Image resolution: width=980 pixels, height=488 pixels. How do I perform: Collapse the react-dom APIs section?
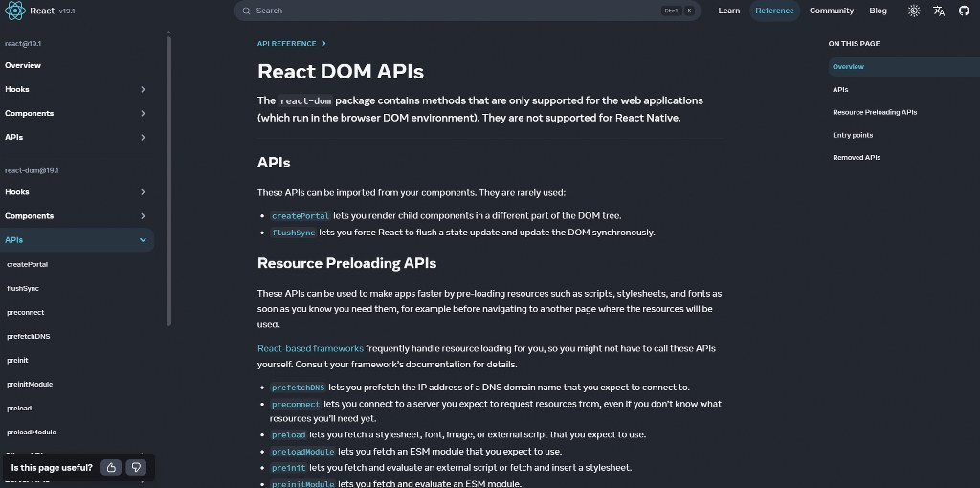pyautogui.click(x=143, y=240)
